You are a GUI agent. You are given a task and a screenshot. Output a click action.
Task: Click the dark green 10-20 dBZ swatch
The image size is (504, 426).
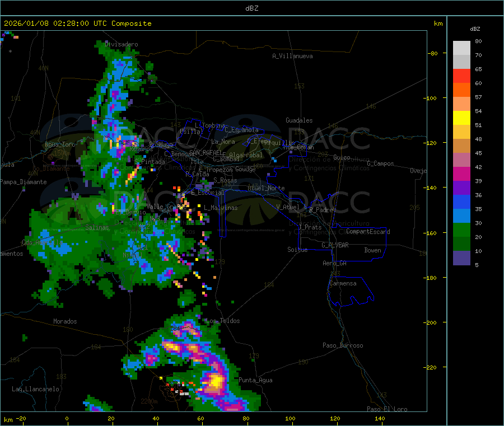point(461,244)
